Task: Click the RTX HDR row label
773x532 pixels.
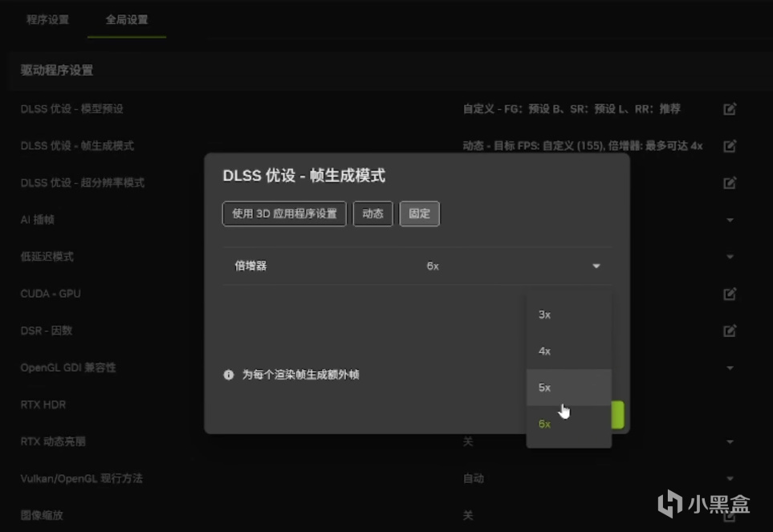Action: [x=43, y=404]
